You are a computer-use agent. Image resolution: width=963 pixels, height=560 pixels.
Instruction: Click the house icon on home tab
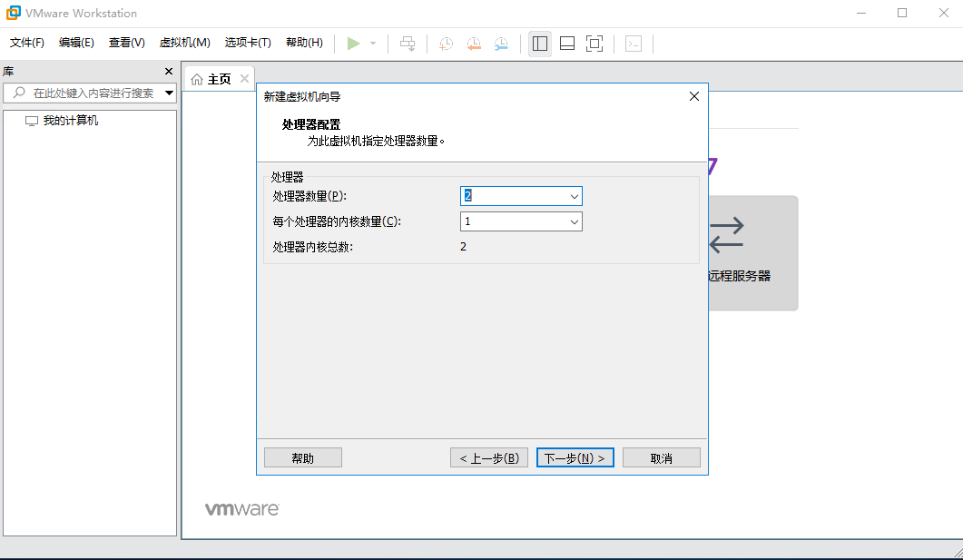(197, 79)
